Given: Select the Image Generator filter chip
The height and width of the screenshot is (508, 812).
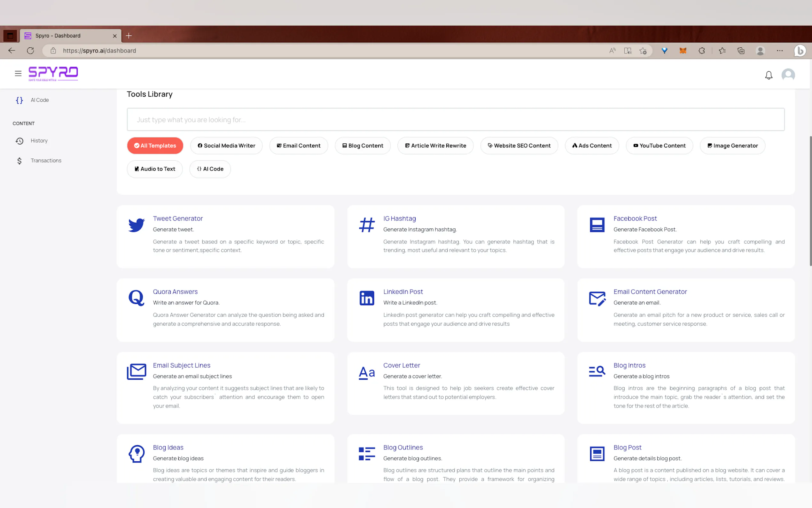Looking at the screenshot, I should pyautogui.click(x=732, y=146).
